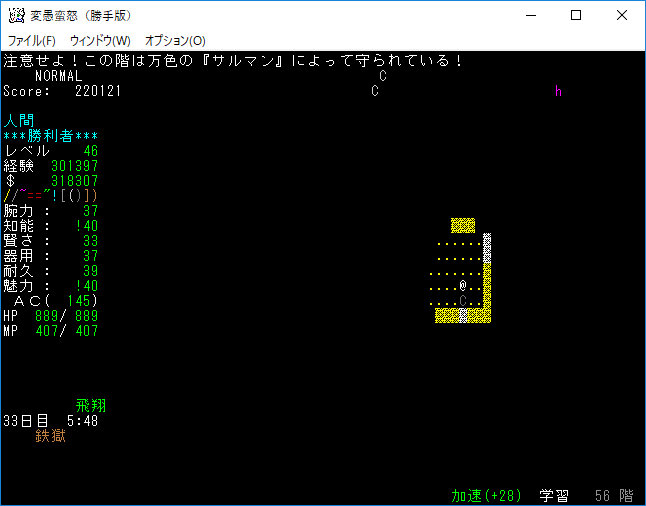Click the green 飛翔 levitation status
Image resolution: width=646 pixels, height=506 pixels.
pos(91,406)
